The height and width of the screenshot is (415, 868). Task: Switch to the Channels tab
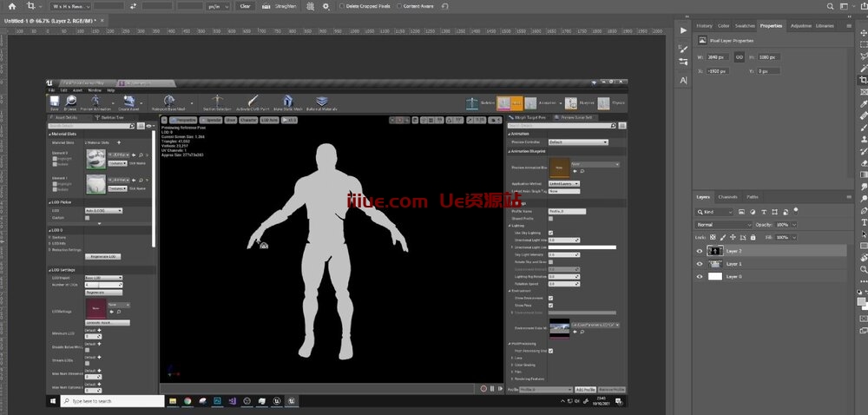(x=727, y=197)
